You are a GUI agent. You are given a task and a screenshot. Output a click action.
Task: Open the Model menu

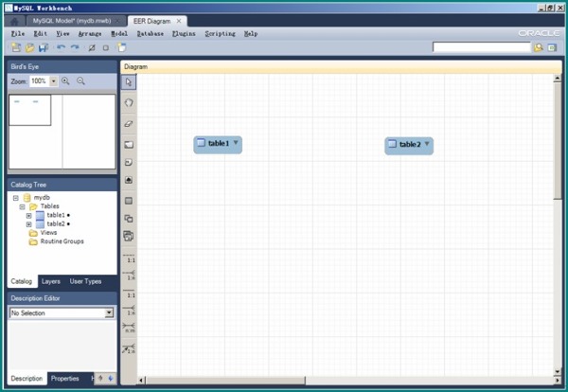pos(119,34)
